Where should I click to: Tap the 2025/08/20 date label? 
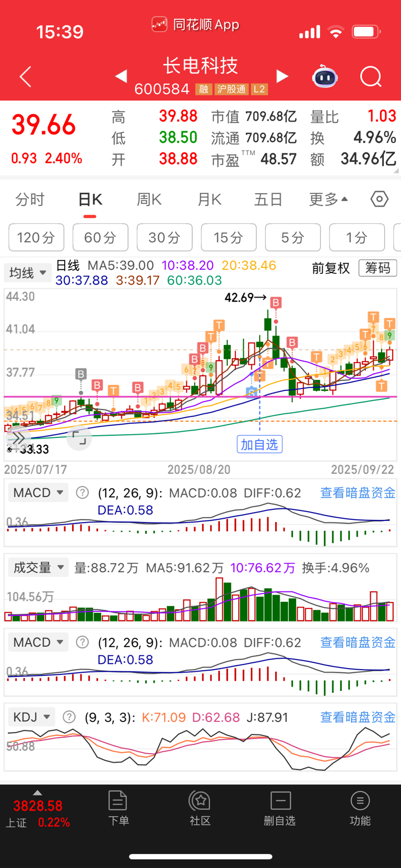pyautogui.click(x=199, y=469)
